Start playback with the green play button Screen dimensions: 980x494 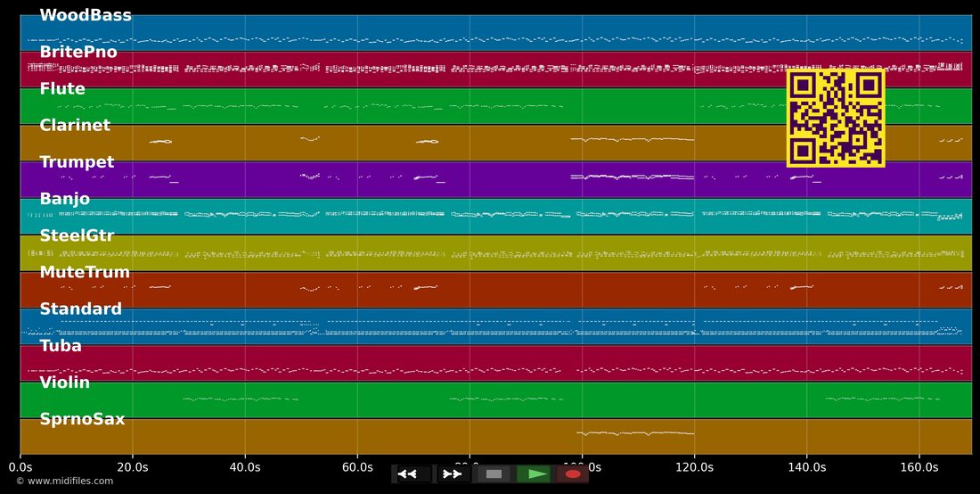point(533,474)
